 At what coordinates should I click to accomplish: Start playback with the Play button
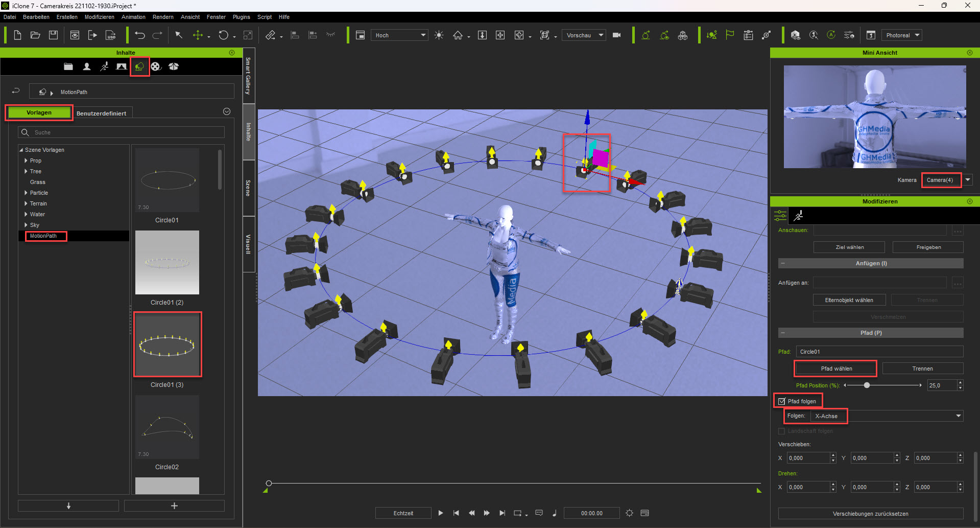coord(441,513)
